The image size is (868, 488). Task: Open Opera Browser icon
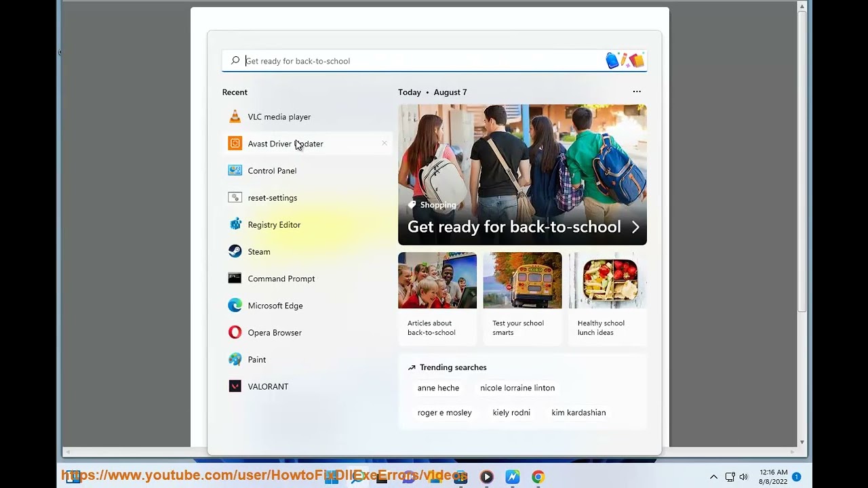(235, 333)
